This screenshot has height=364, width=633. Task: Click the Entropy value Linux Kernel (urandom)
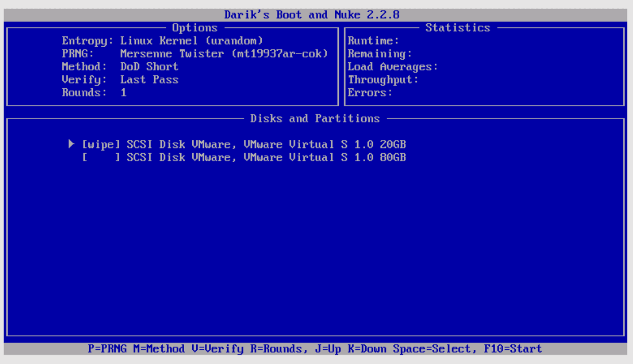(192, 41)
